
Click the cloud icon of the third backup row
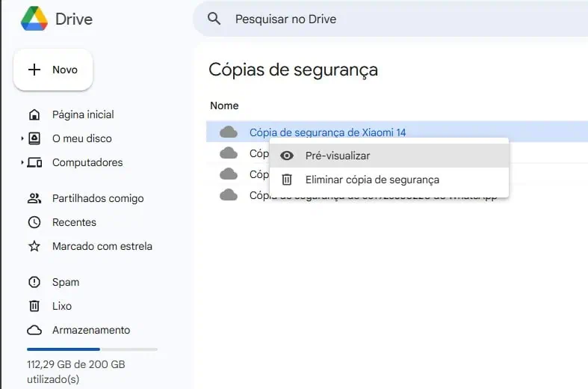(x=229, y=174)
